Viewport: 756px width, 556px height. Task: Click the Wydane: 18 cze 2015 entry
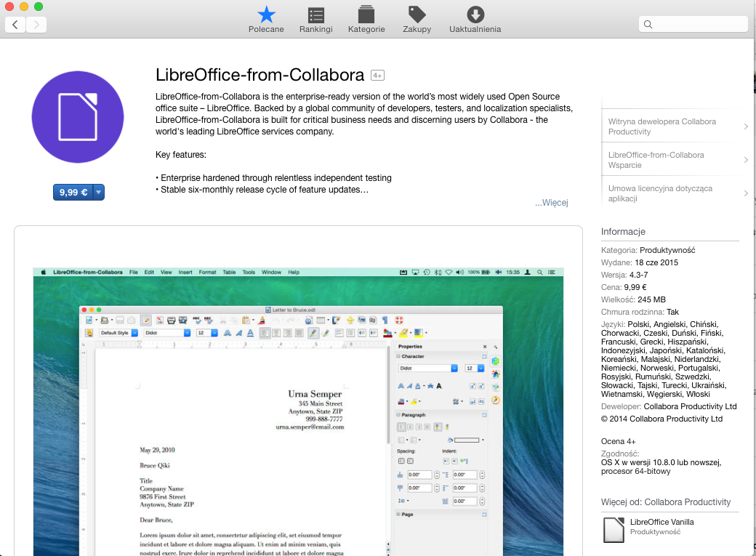tap(639, 262)
